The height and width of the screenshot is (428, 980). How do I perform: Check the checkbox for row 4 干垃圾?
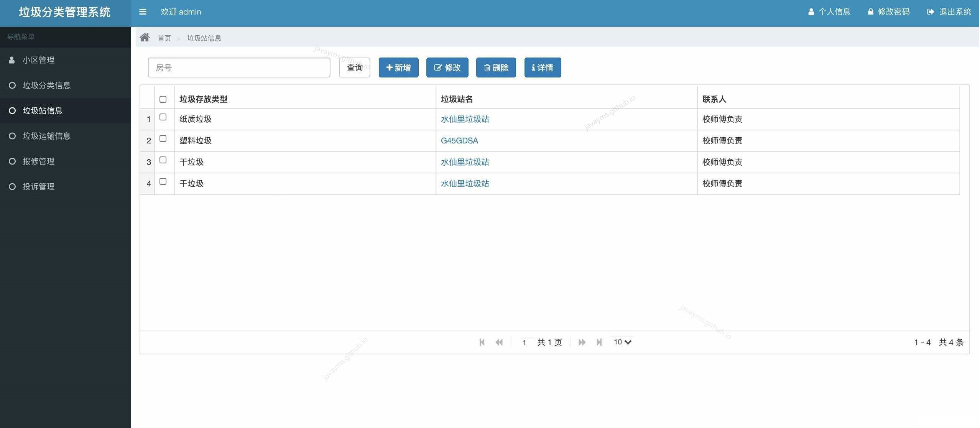[x=163, y=182]
